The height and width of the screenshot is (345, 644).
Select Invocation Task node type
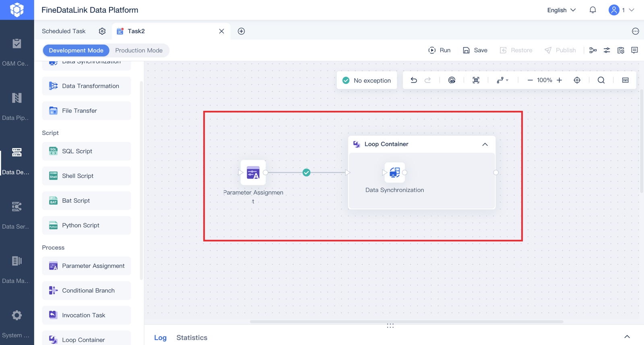87,315
